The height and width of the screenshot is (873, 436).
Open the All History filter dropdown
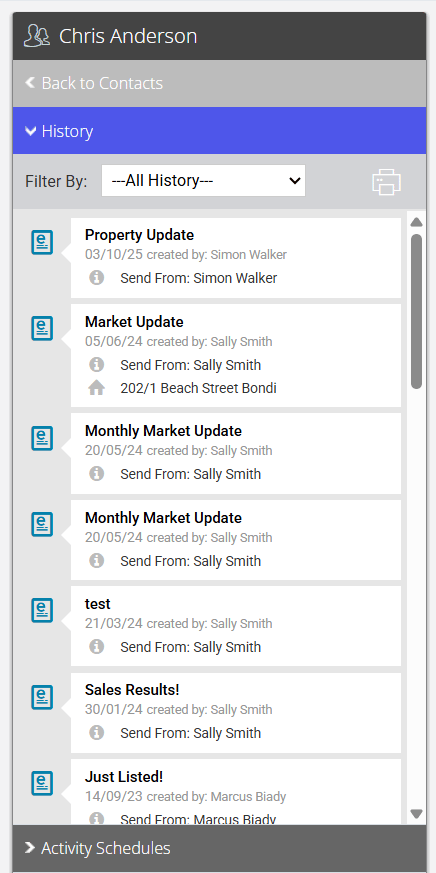pos(203,180)
